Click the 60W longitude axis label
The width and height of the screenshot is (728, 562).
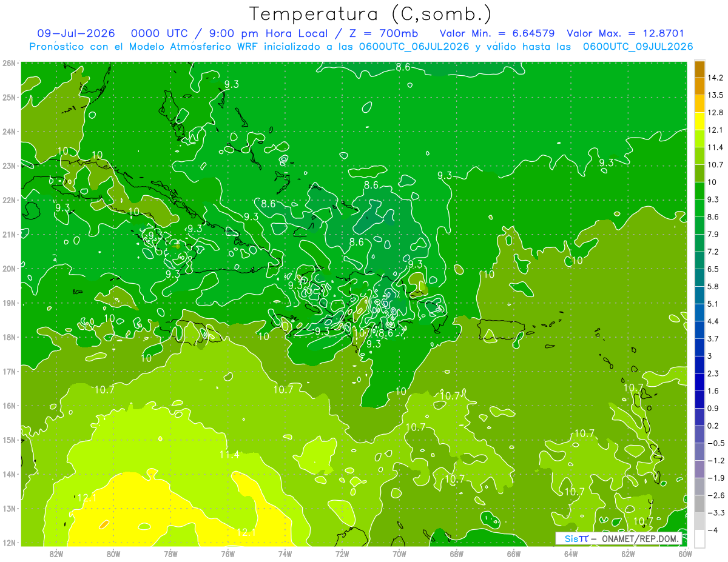[686, 554]
